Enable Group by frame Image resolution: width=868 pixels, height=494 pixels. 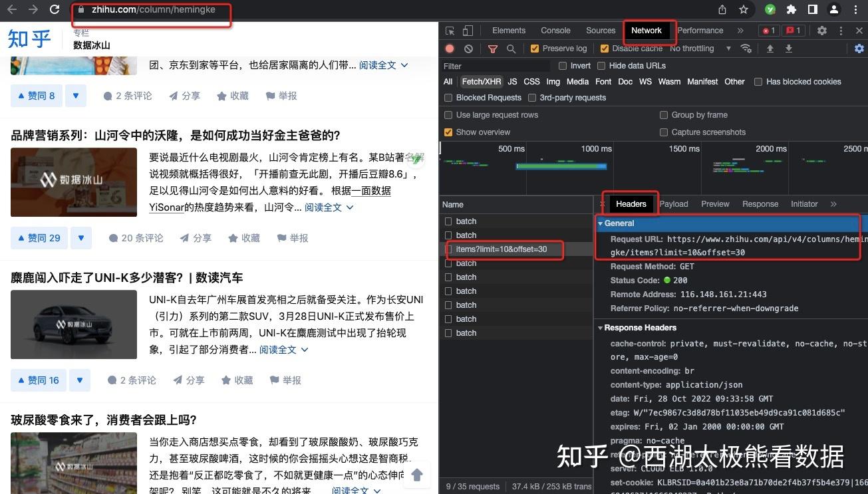point(664,115)
